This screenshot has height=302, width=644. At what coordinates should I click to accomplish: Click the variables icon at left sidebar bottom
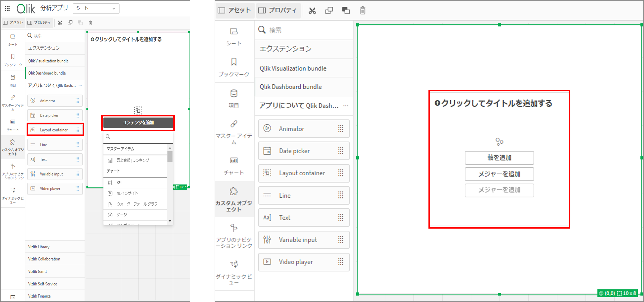point(13,297)
